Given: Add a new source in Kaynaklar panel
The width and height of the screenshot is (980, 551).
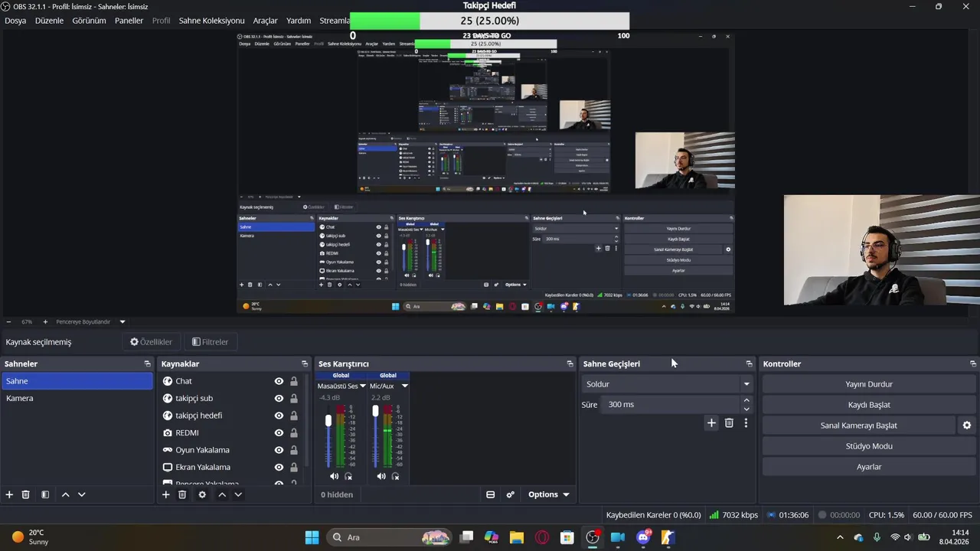Looking at the screenshot, I should 165,494.
